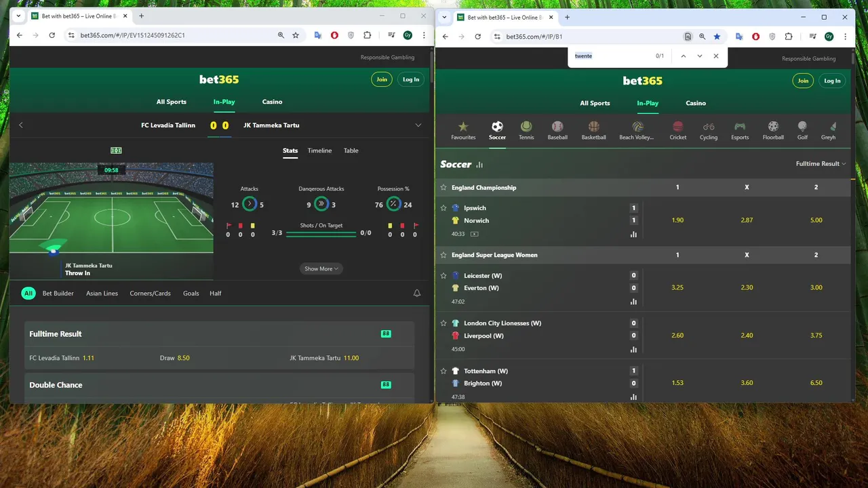Click find bar text field containing twente

pyautogui.click(x=610, y=56)
